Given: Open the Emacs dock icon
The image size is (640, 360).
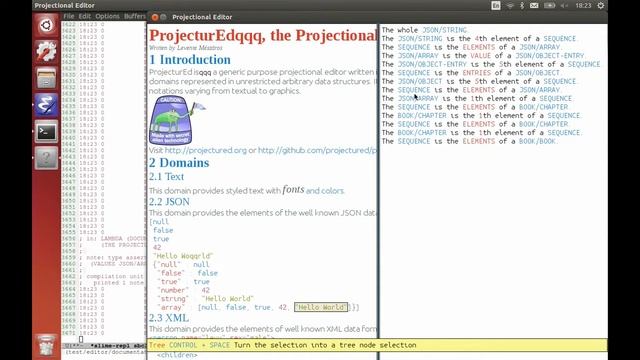Looking at the screenshot, I should [46, 105].
